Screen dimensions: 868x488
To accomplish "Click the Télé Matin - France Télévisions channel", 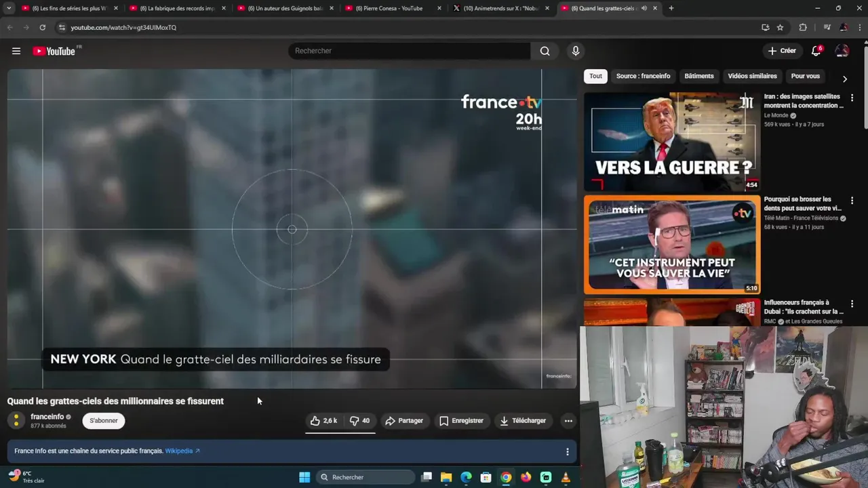I will pyautogui.click(x=801, y=218).
